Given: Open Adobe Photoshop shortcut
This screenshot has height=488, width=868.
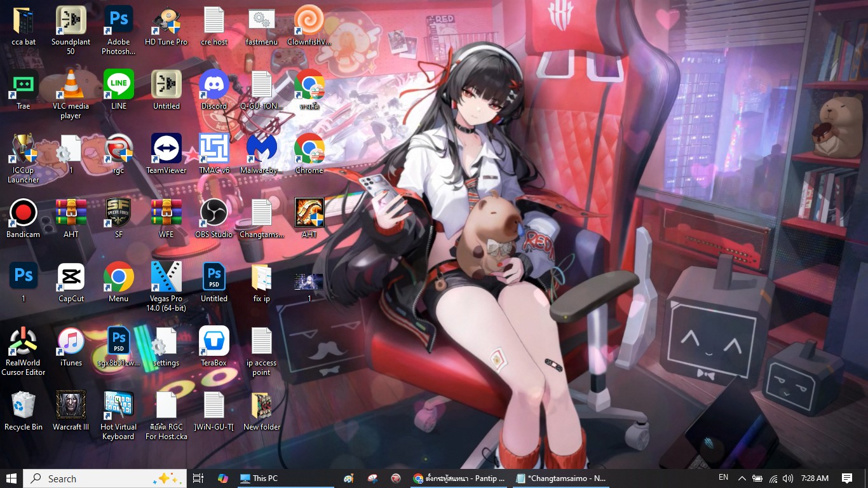Looking at the screenshot, I should [x=119, y=30].
